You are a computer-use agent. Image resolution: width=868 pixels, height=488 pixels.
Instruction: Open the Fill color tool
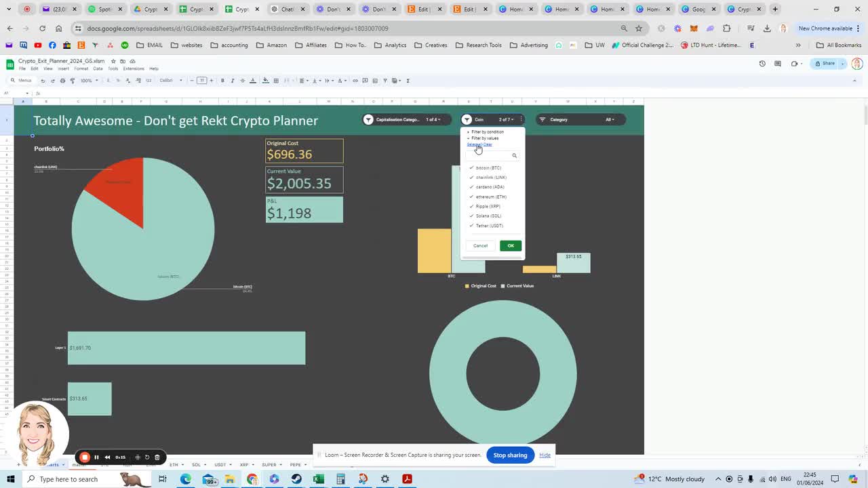coord(264,80)
